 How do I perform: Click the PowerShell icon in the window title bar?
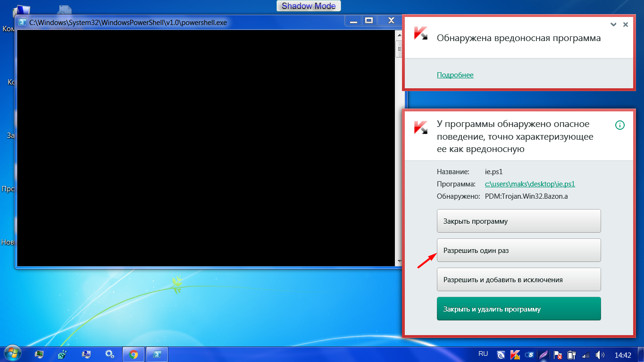coord(23,22)
